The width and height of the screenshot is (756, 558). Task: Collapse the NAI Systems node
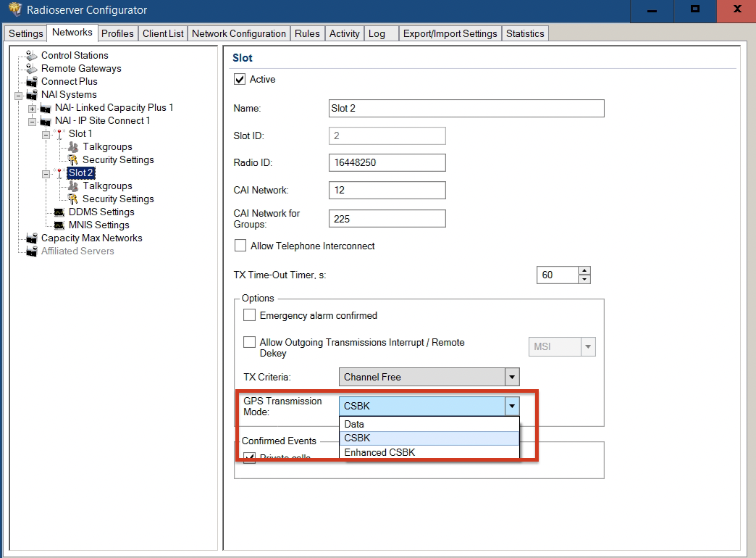click(18, 96)
